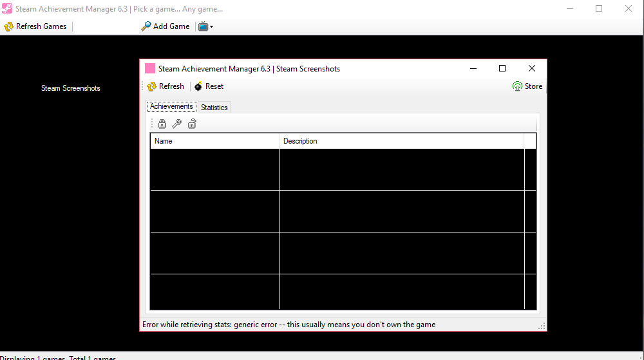This screenshot has height=360, width=644.
Task: Sort by the Description column header
Action: 402,141
